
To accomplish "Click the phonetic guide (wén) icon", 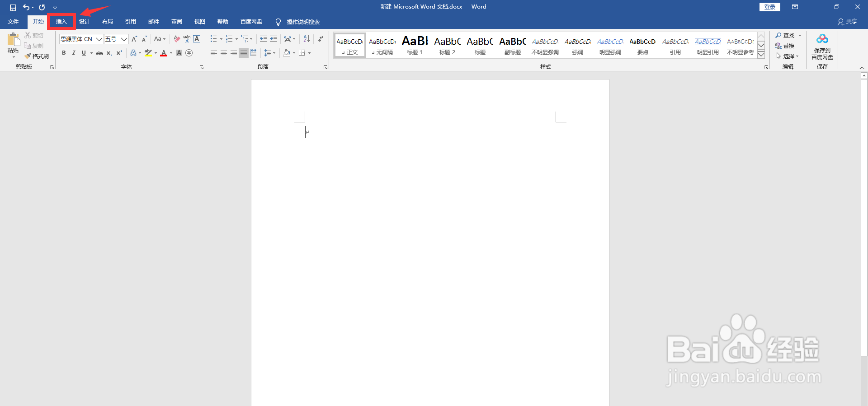I will (187, 39).
